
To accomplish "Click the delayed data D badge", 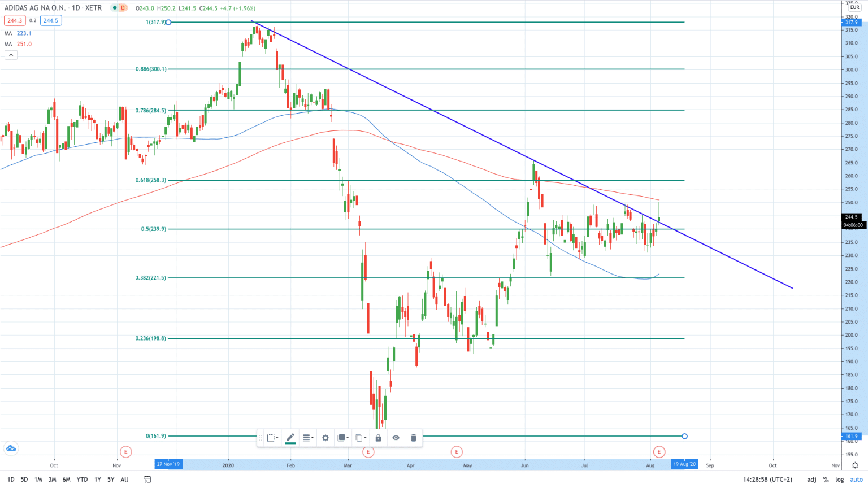I will (123, 8).
